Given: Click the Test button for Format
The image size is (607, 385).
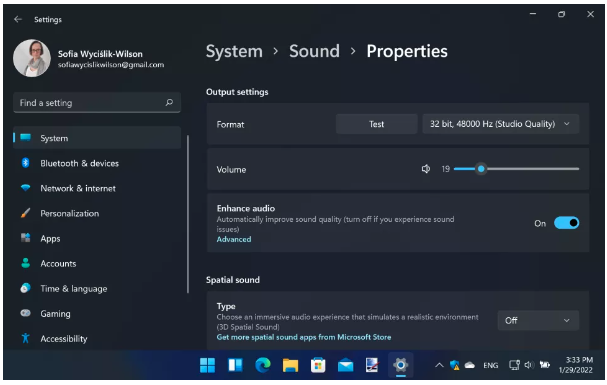Looking at the screenshot, I should [376, 124].
